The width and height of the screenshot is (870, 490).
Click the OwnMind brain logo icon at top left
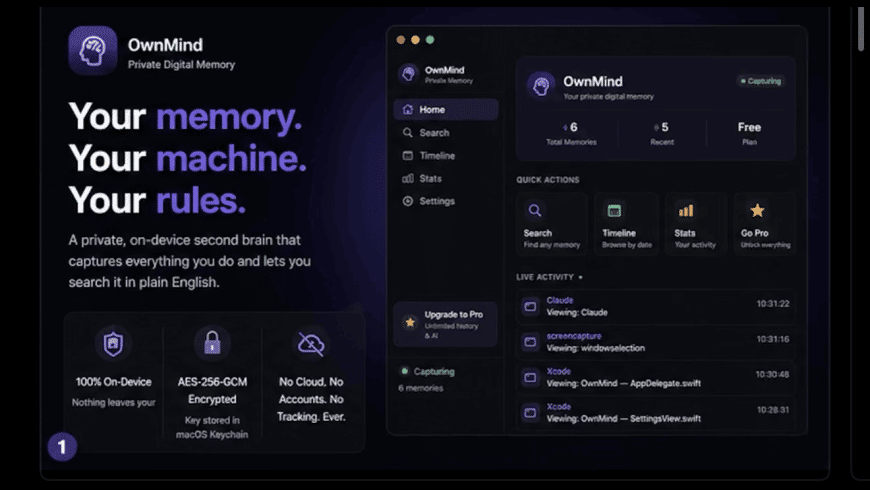coord(93,50)
